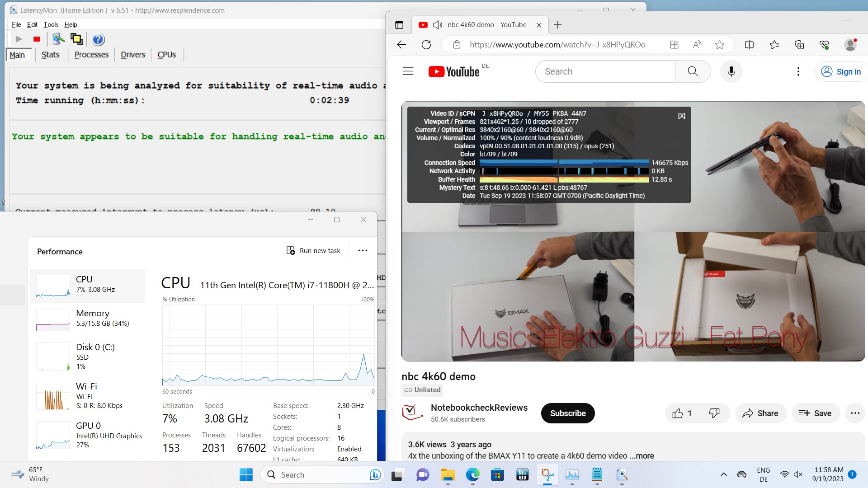Select Wi-Fi performance item
The image size is (868, 488).
(x=88, y=395)
